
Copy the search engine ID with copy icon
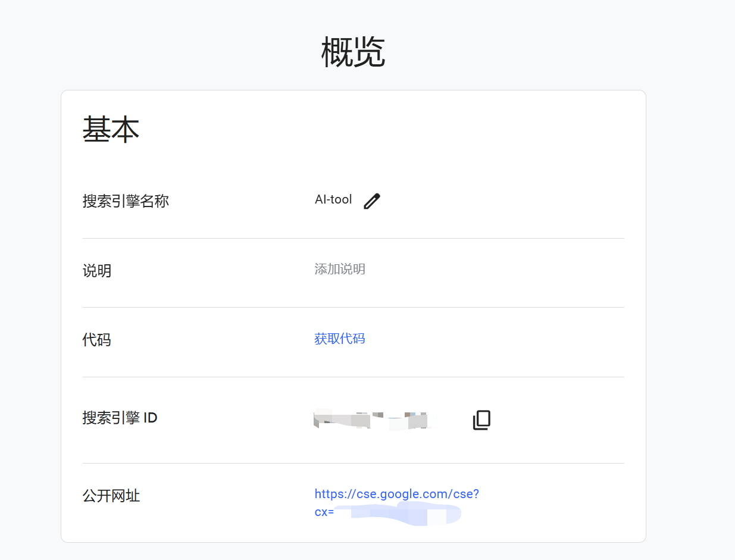pyautogui.click(x=481, y=420)
